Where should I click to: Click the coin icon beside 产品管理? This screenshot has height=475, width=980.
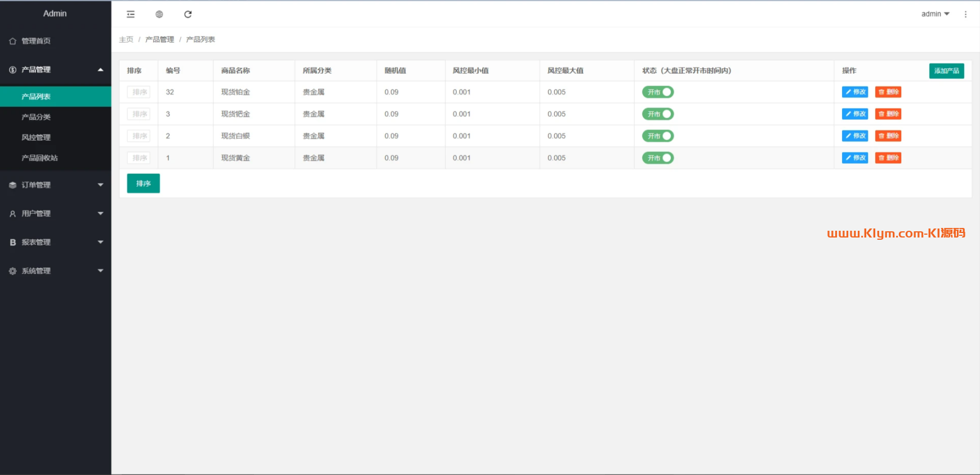point(12,70)
